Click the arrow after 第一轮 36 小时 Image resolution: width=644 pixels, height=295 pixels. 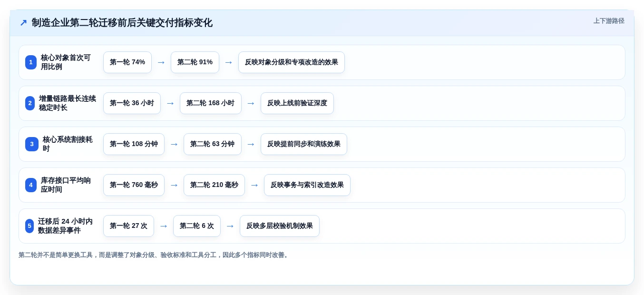pos(170,103)
